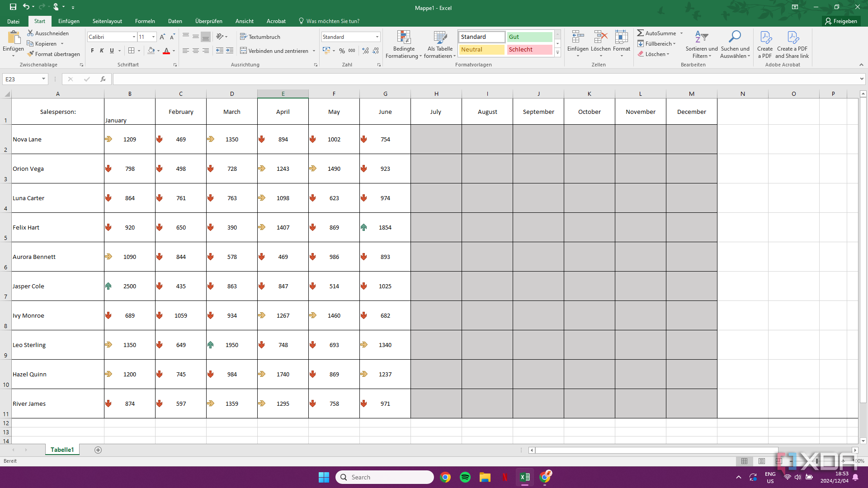Open the Start ribbon tab
868x488 pixels.
coord(38,21)
